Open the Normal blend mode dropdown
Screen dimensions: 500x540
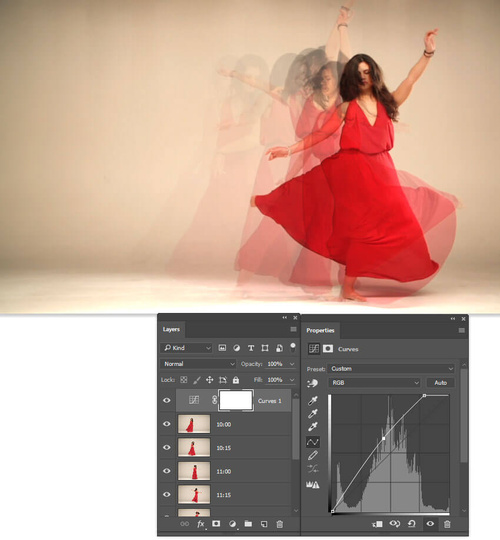click(x=198, y=364)
